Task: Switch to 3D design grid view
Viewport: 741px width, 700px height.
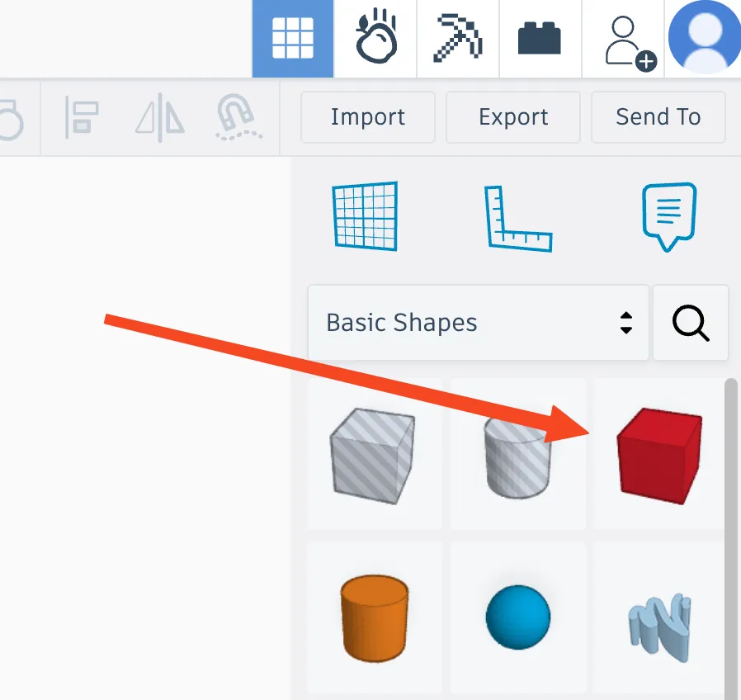Action: [293, 38]
